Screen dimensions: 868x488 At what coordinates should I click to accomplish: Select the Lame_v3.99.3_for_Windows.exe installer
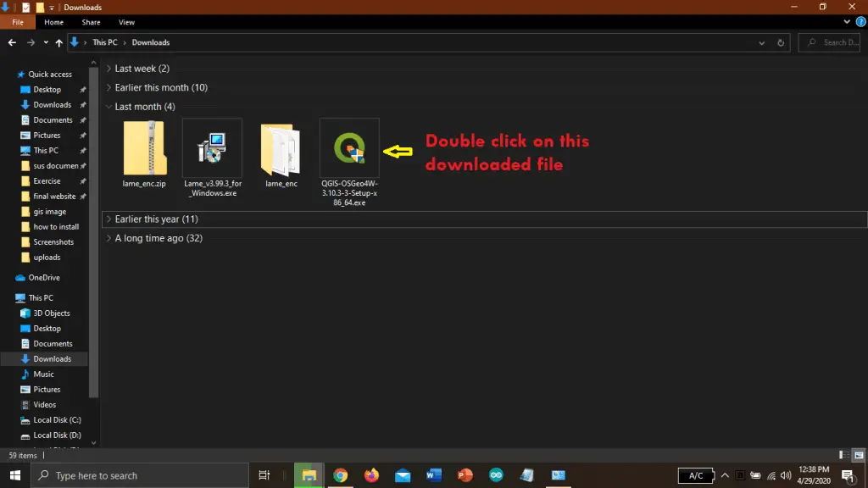[213, 158]
